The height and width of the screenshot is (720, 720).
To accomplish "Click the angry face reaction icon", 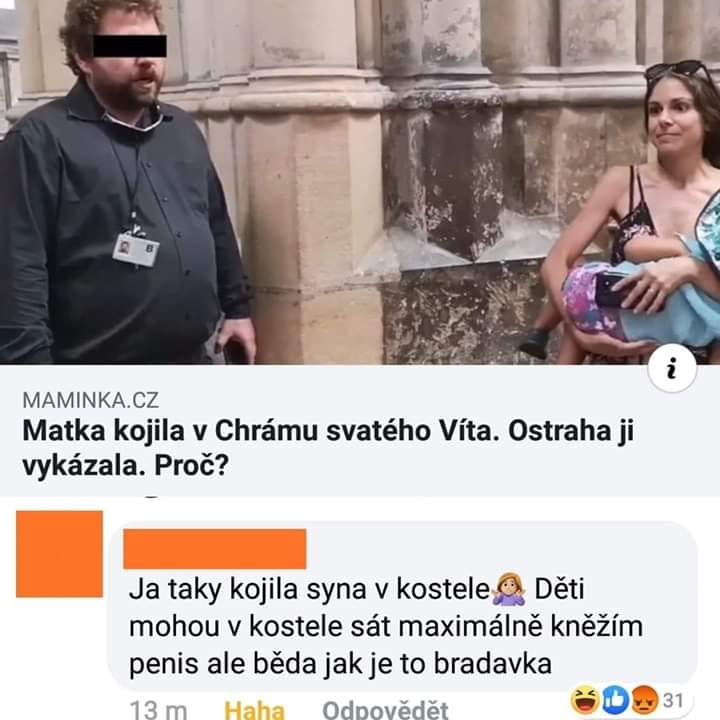I will pos(643,699).
